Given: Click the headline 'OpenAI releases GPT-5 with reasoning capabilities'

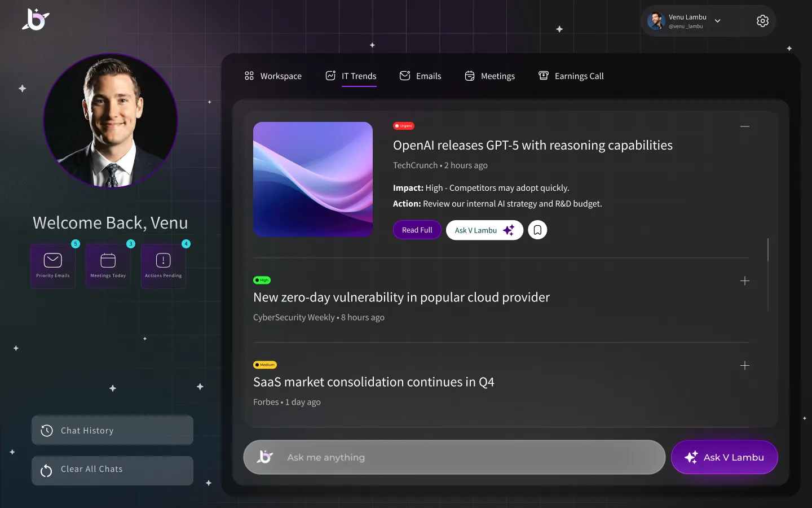Looking at the screenshot, I should [533, 146].
